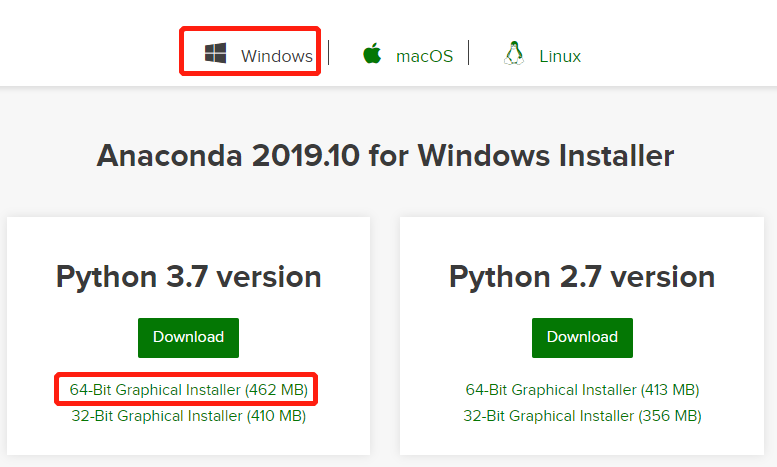Open the Linux tab label
The width and height of the screenshot is (777, 467).
(560, 56)
